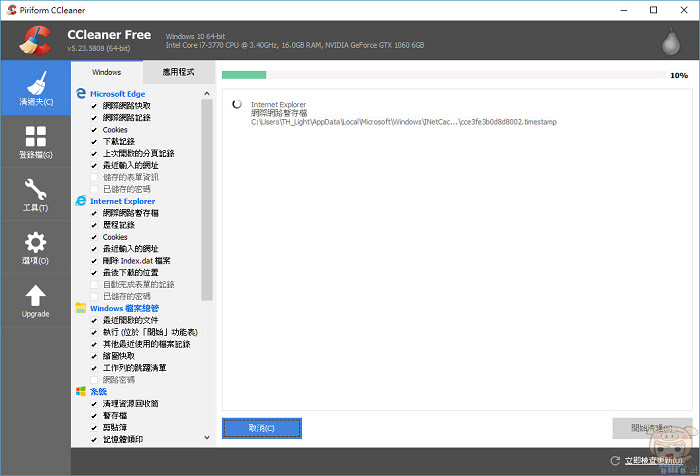Toggle 最後下載的位置 checkbox
The width and height of the screenshot is (700, 476).
[94, 273]
